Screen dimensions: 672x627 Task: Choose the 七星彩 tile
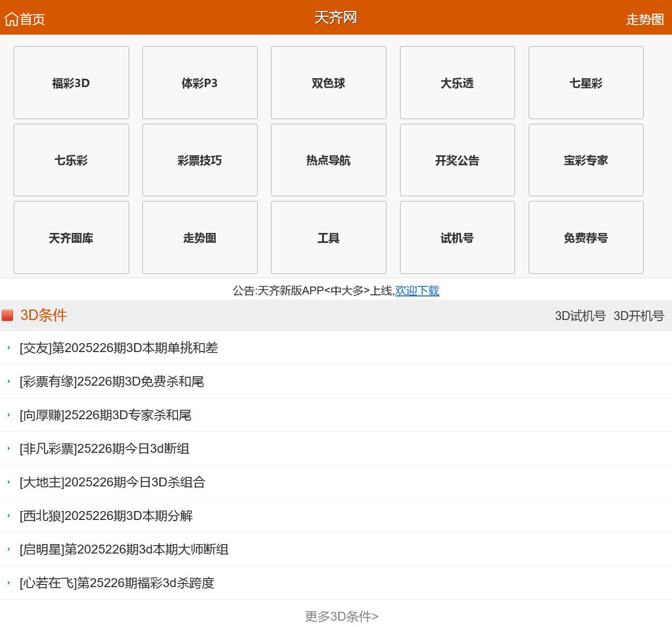[x=586, y=83]
